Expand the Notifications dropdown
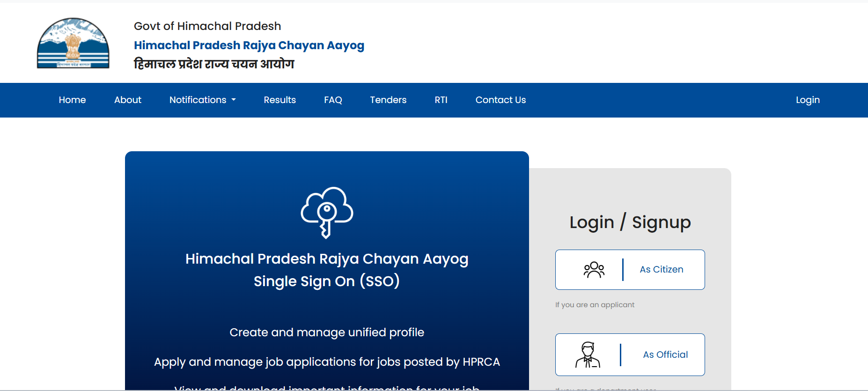The width and height of the screenshot is (868, 391). (x=203, y=100)
